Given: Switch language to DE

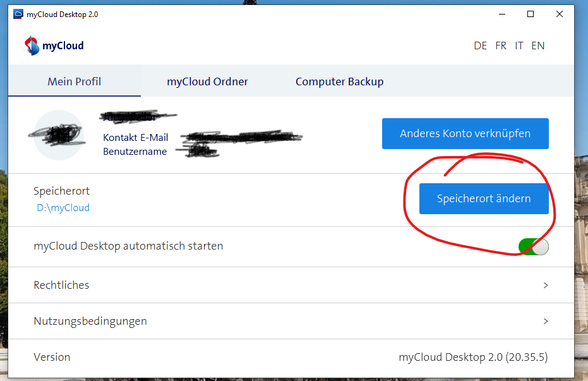Looking at the screenshot, I should 480,45.
